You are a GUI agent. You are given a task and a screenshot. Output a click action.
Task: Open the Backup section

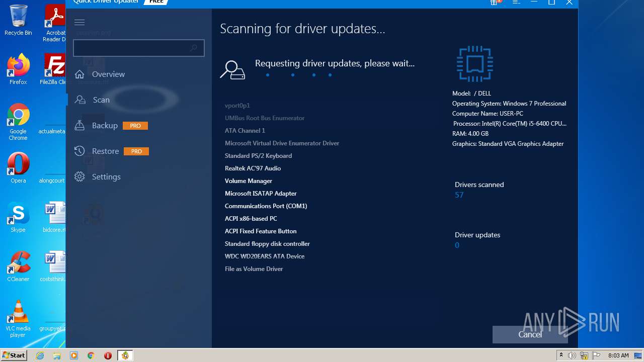pos(105,126)
